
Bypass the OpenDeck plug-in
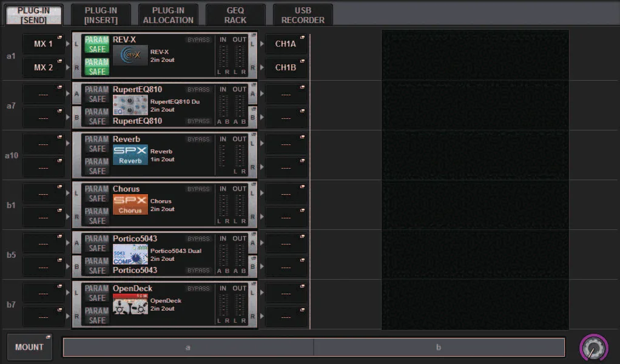pos(198,289)
